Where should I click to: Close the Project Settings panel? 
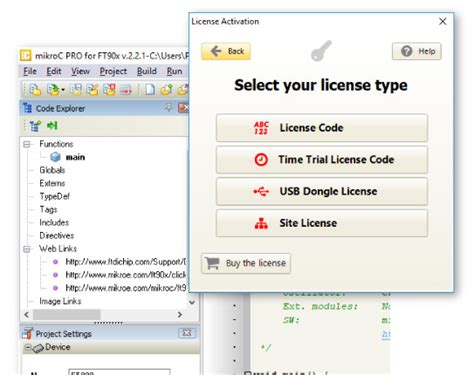(187, 333)
